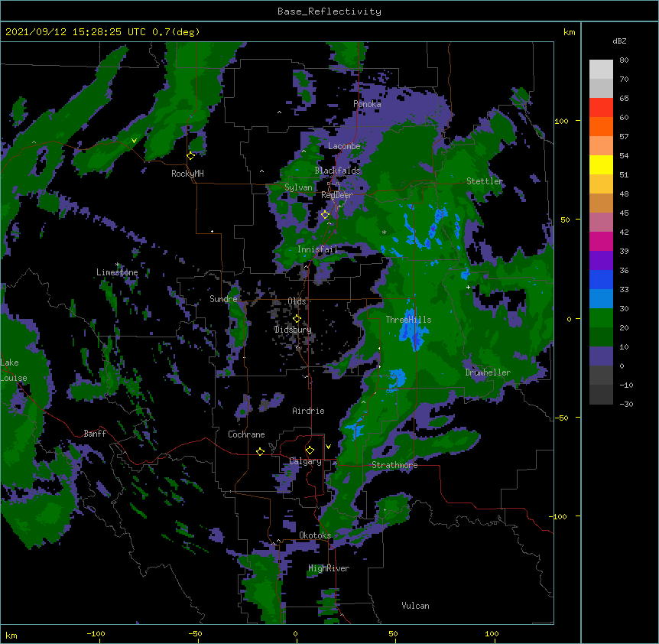
Task: Click the Okotoks label
Action: (315, 535)
